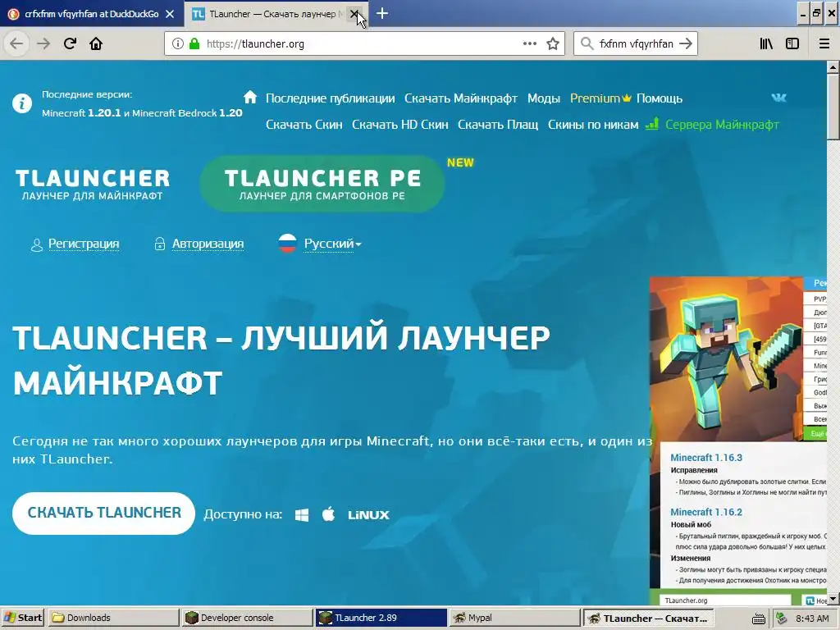
Task: Open the Library bookmarks icon
Action: pyautogui.click(x=766, y=43)
